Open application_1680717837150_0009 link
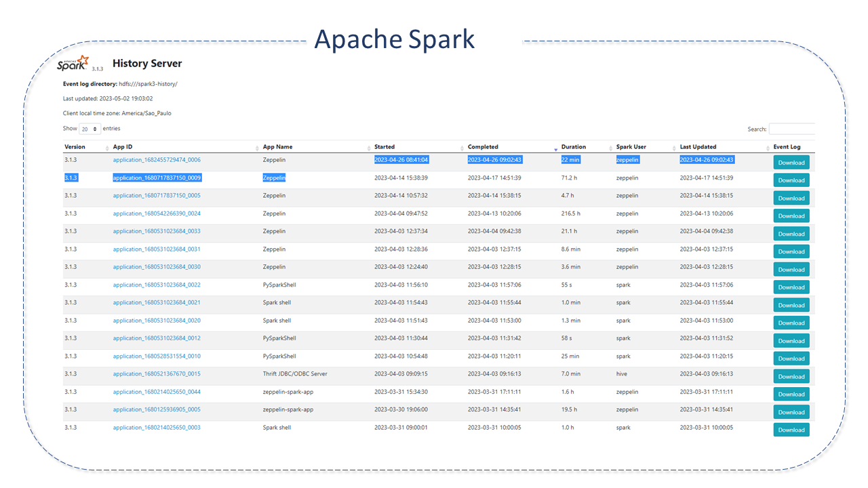The height and width of the screenshot is (488, 868). point(157,178)
